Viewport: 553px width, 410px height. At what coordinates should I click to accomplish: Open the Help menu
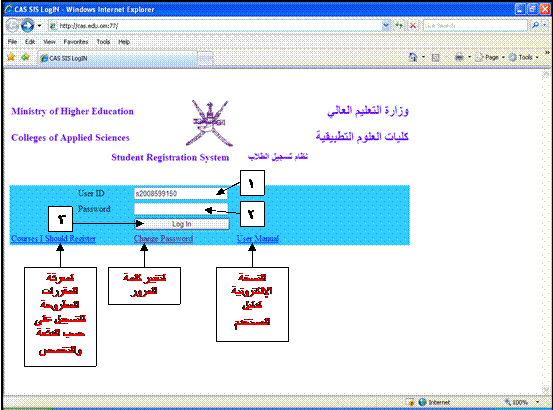pos(124,42)
